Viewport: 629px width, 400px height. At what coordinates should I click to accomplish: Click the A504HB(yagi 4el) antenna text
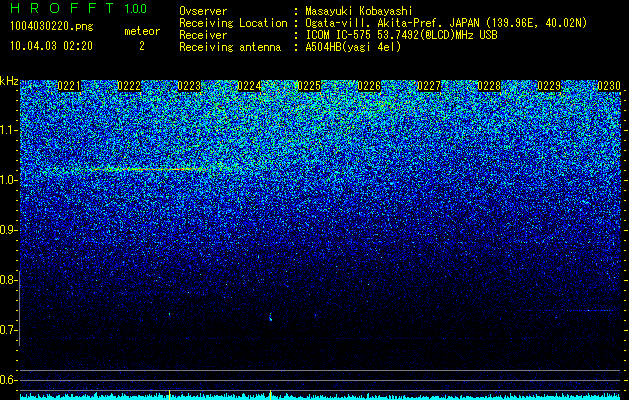coord(353,47)
